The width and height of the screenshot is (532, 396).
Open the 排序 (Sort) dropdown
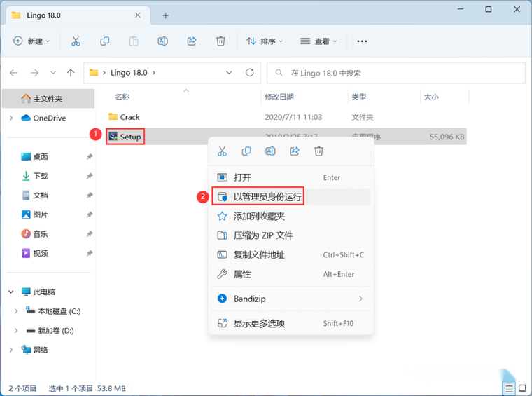265,41
